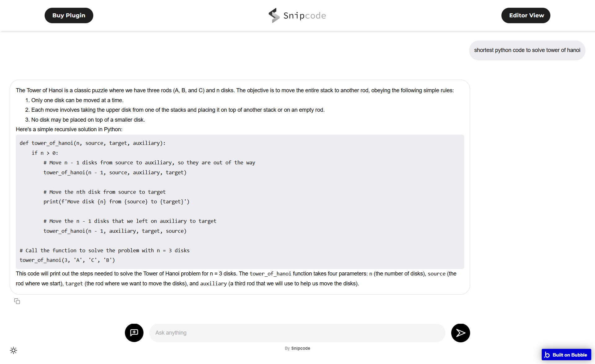Select the user prompt about tower of hanoi
This screenshot has height=364, width=595.
(527, 50)
